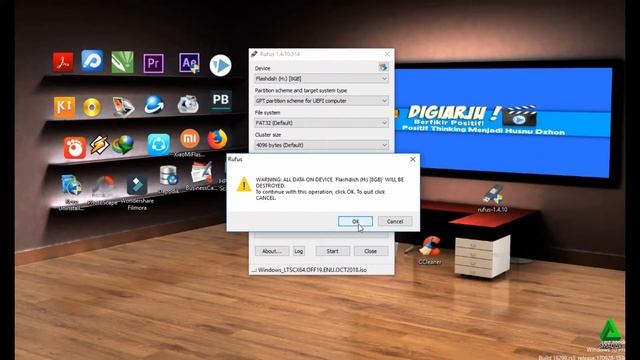This screenshot has width=640, height=360.
Task: Launch Firefox from the desktop
Action: [217, 139]
